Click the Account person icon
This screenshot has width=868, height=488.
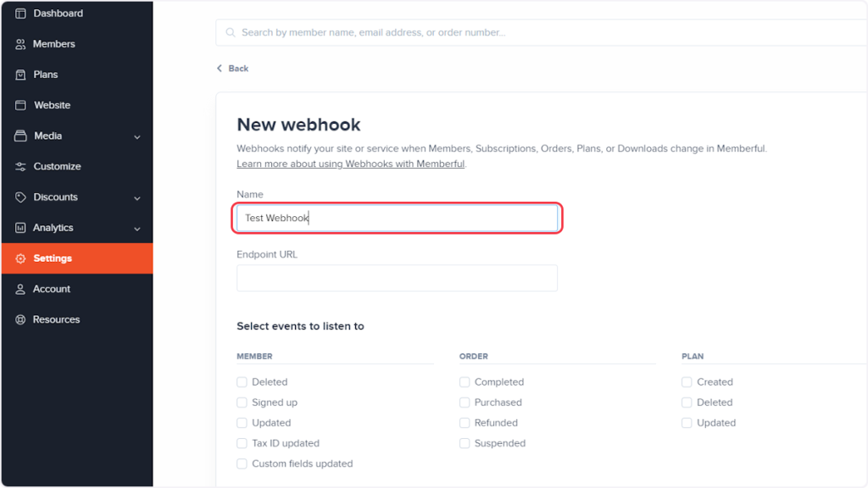click(x=21, y=289)
